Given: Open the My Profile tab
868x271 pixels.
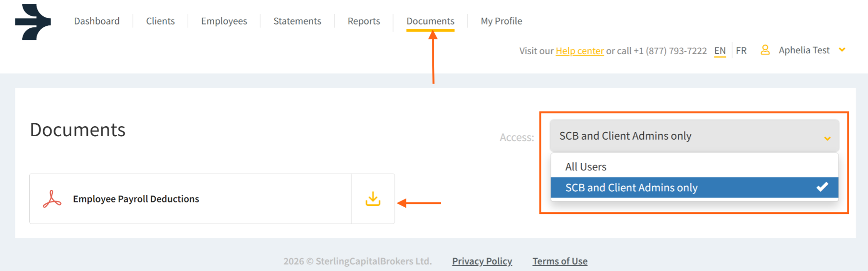Looking at the screenshot, I should click(x=501, y=21).
